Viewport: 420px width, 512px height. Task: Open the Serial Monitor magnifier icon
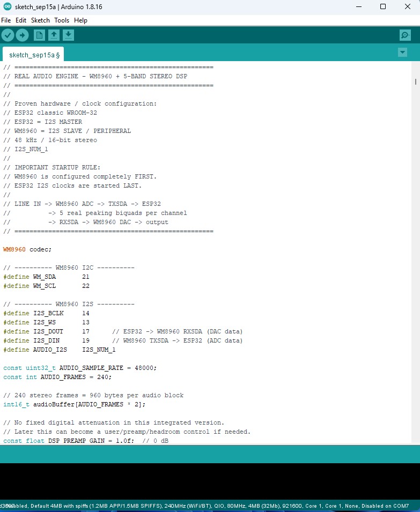[x=405, y=35]
